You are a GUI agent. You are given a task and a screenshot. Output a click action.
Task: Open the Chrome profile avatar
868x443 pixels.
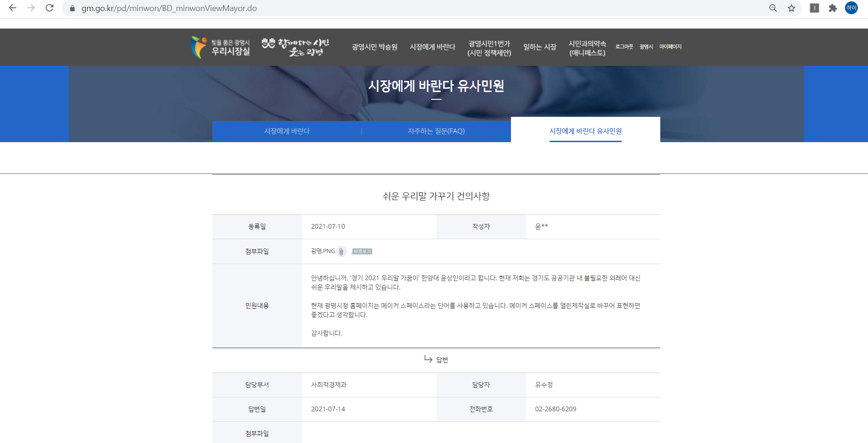pyautogui.click(x=851, y=8)
